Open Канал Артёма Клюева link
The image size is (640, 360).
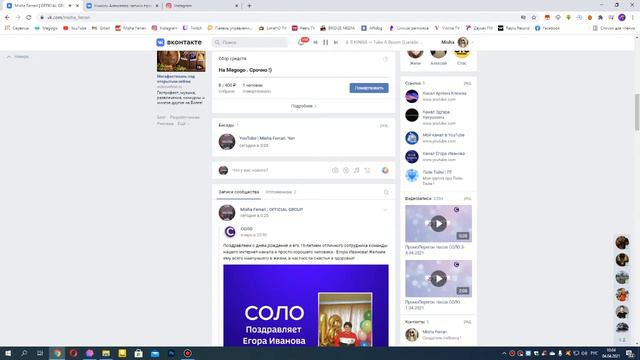pos(444,93)
